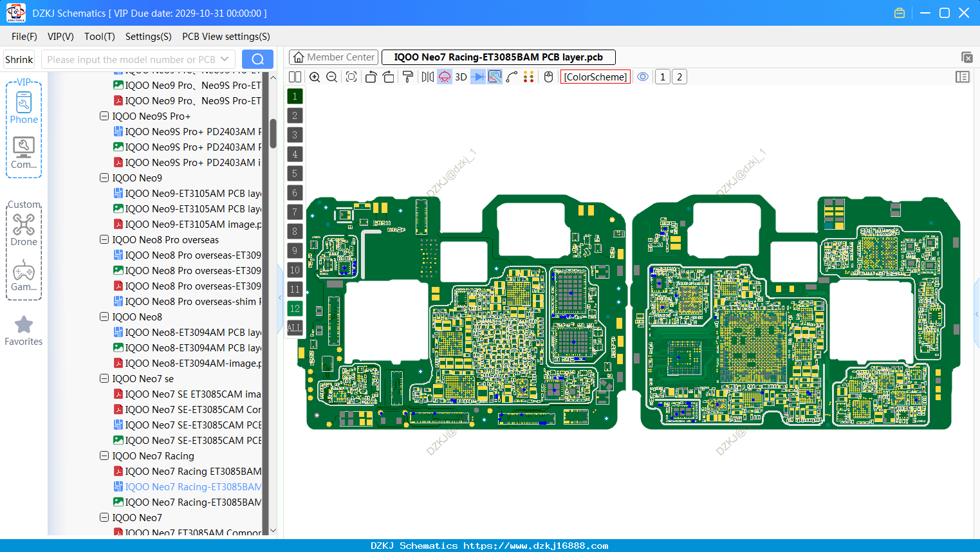Toggle the diode symbol display
The height and width of the screenshot is (552, 980).
(x=477, y=77)
